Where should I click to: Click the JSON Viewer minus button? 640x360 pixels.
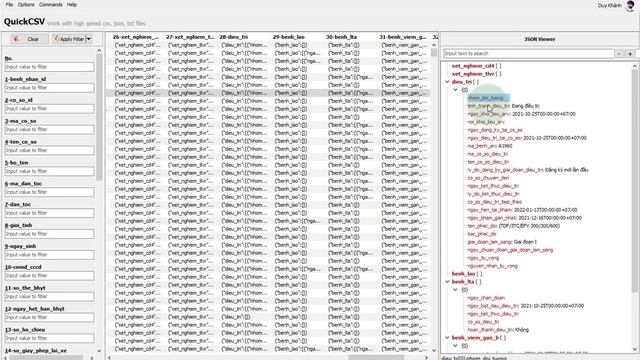(x=619, y=53)
